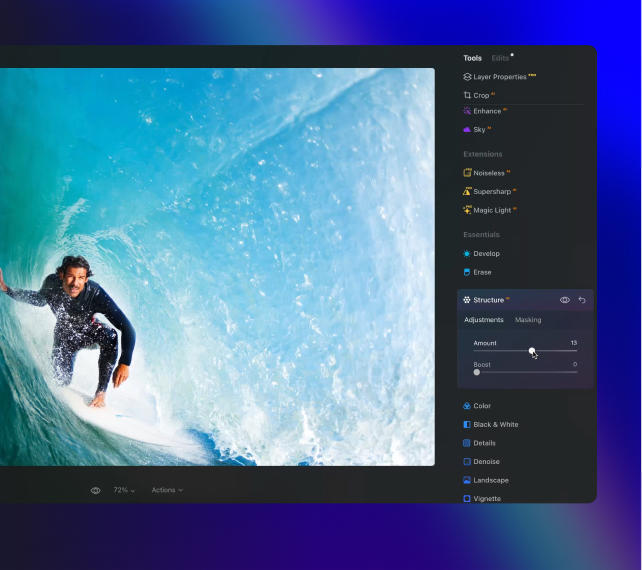Click the Layer Properties label

click(500, 77)
